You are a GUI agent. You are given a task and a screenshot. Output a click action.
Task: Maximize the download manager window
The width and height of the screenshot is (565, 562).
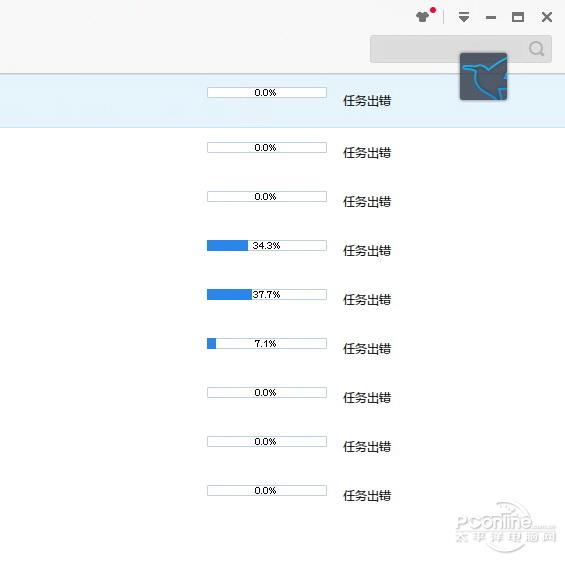tap(518, 17)
